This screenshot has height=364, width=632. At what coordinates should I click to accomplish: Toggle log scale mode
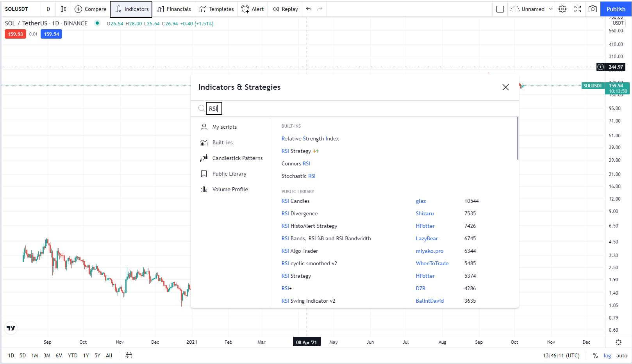click(x=607, y=355)
